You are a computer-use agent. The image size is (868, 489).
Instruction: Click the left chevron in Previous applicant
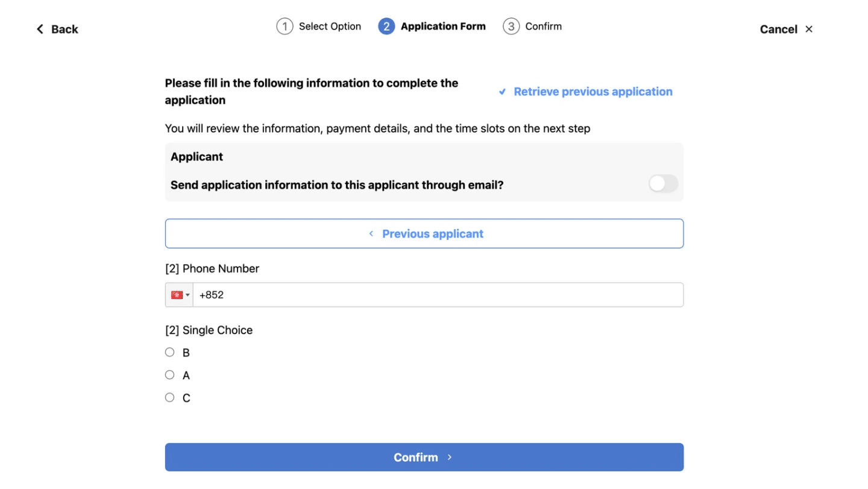coord(371,233)
